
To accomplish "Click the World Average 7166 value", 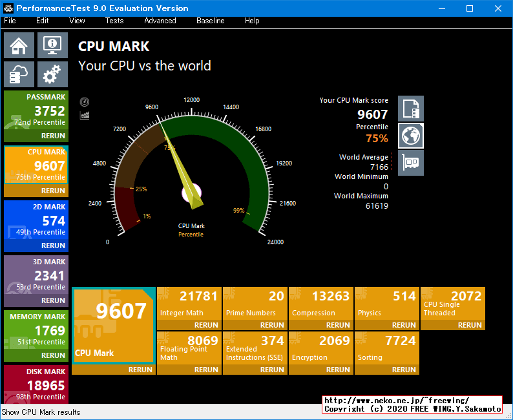I will [x=379, y=167].
